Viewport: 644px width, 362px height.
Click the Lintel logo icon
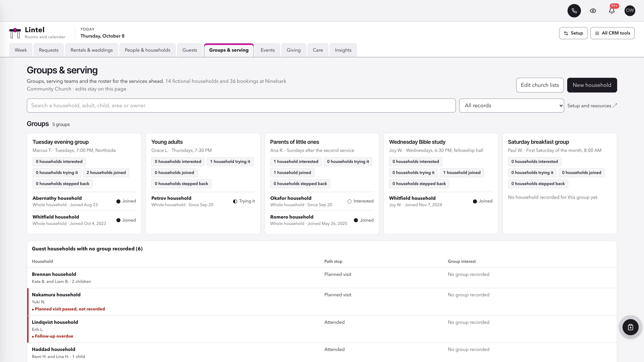tap(15, 33)
